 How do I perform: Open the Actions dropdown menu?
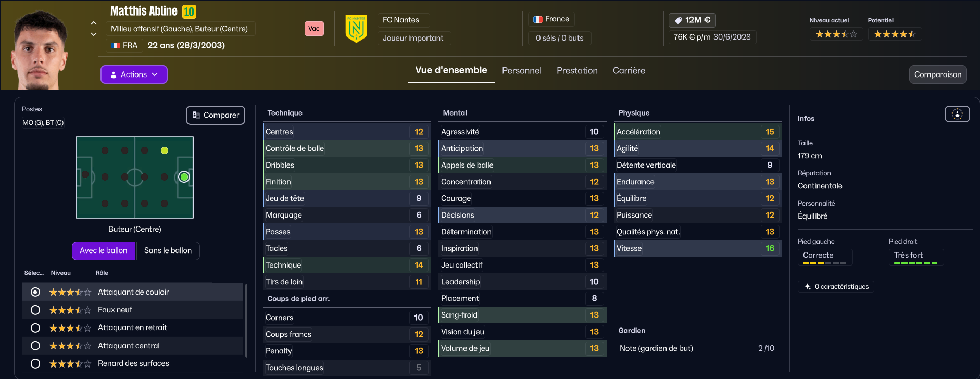(134, 74)
